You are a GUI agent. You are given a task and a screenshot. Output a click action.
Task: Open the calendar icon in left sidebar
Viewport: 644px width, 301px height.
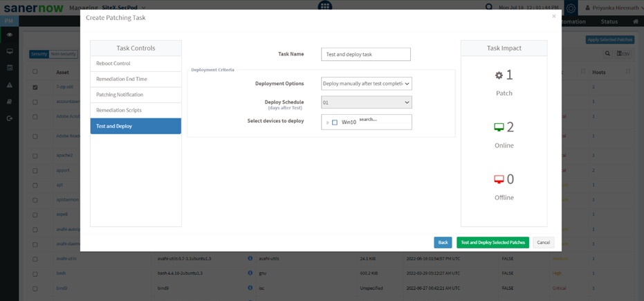pos(10,68)
